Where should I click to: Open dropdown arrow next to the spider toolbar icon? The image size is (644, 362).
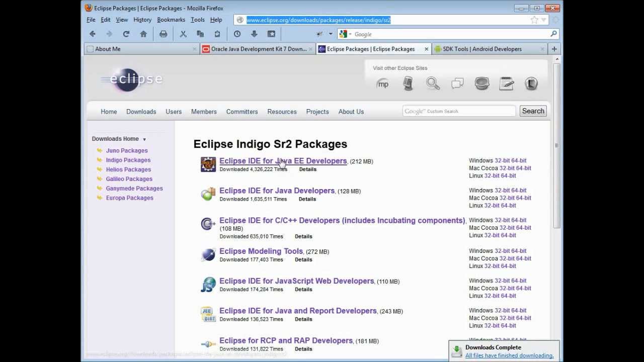(331, 34)
